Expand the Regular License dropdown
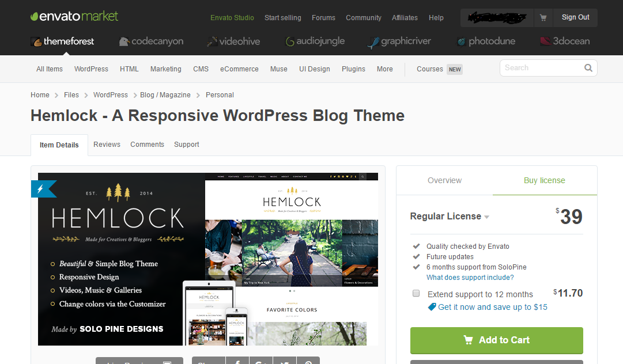Viewport: 623px width, 364px height. point(450,217)
